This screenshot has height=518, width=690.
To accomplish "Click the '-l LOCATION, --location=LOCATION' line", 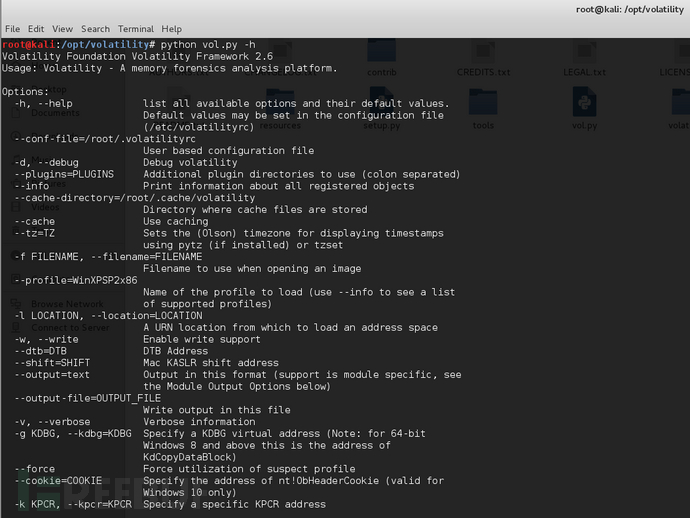I will pos(108,316).
